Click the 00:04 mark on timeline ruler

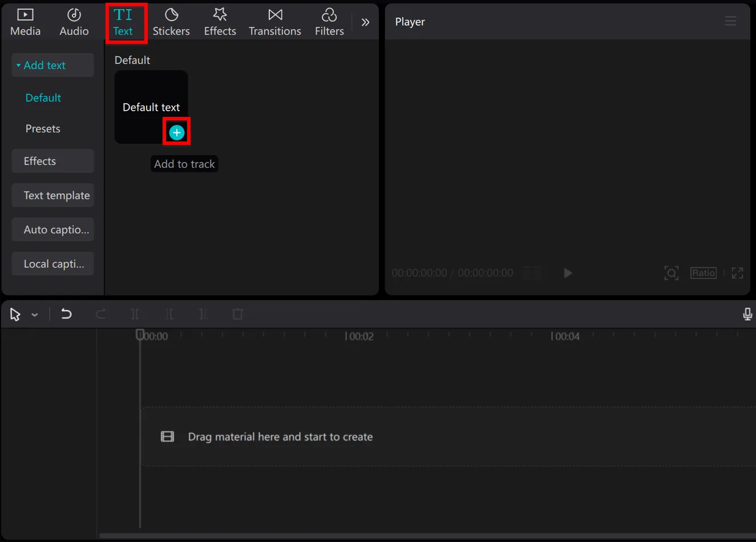[565, 336]
